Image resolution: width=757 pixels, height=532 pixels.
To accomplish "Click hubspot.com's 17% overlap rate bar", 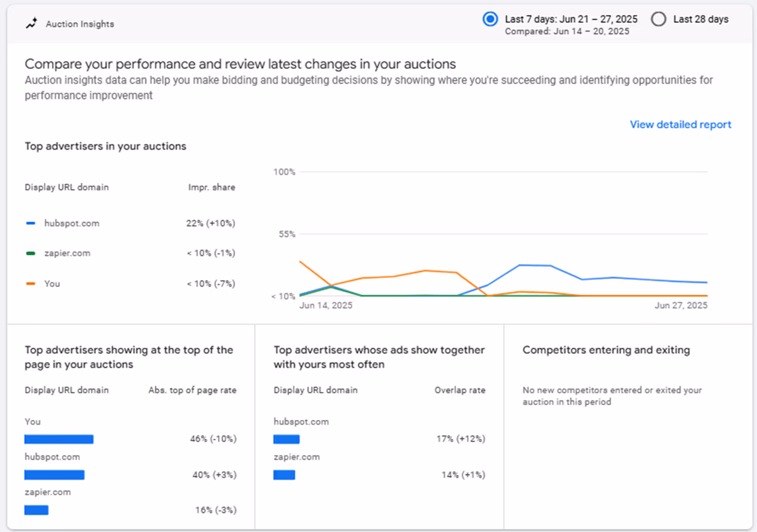I will 286,439.
